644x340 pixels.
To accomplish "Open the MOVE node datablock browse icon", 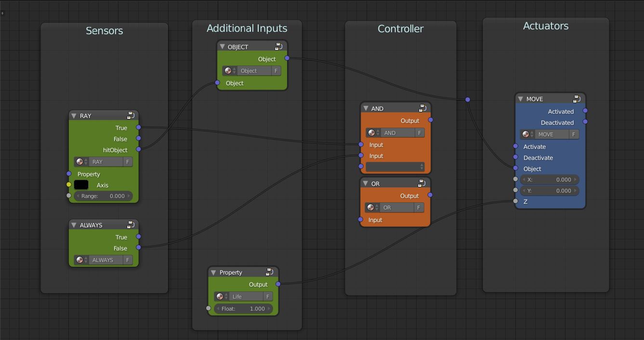I will [527, 134].
